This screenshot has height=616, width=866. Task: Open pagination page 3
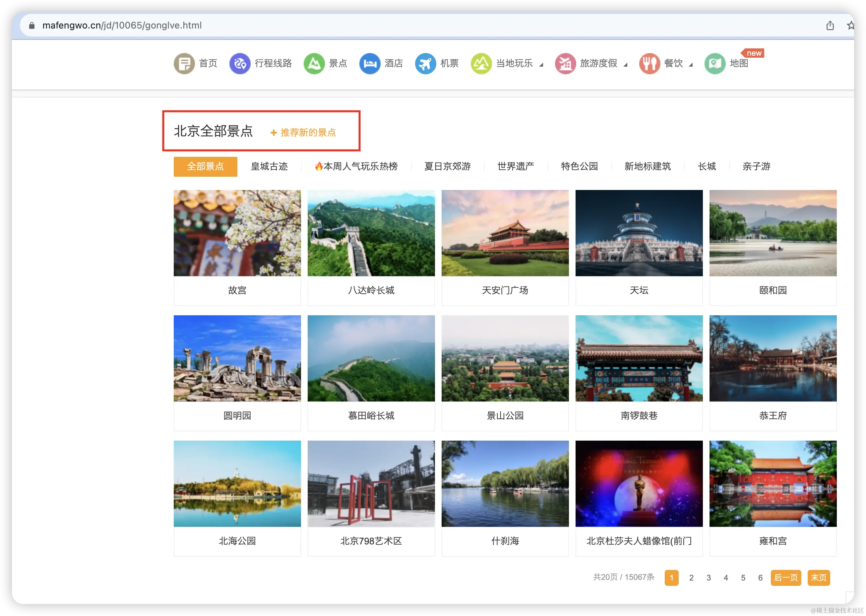pyautogui.click(x=708, y=577)
